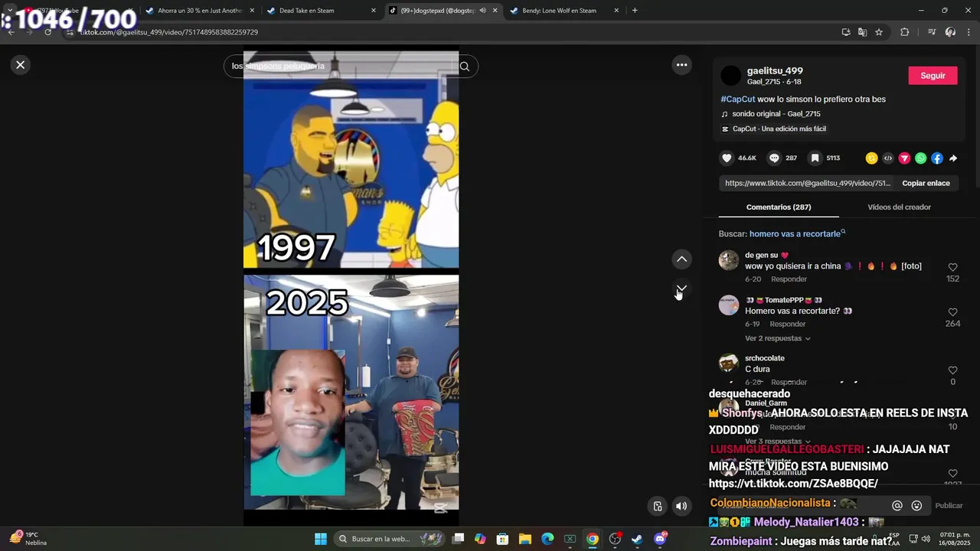Open the Windows Start menu
This screenshot has height=551, width=980.
[321, 539]
